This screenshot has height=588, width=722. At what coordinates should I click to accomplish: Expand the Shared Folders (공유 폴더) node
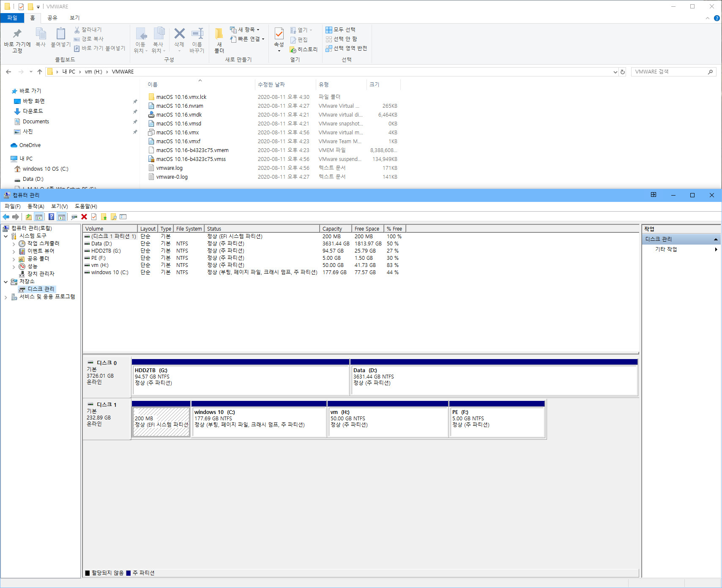pos(14,259)
